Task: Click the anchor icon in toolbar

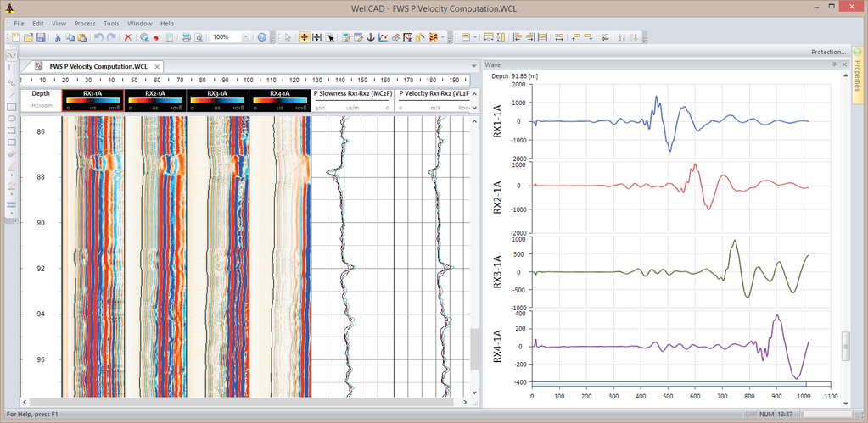Action: pos(371,37)
